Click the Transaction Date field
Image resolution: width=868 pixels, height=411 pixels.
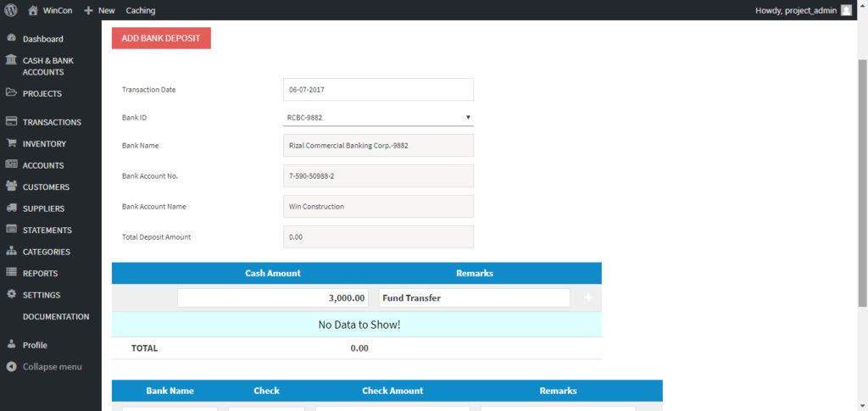378,90
